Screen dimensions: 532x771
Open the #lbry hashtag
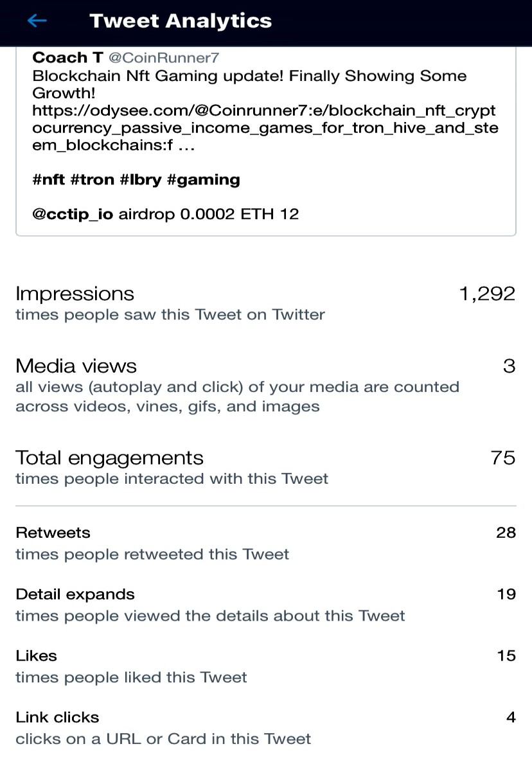(141, 180)
